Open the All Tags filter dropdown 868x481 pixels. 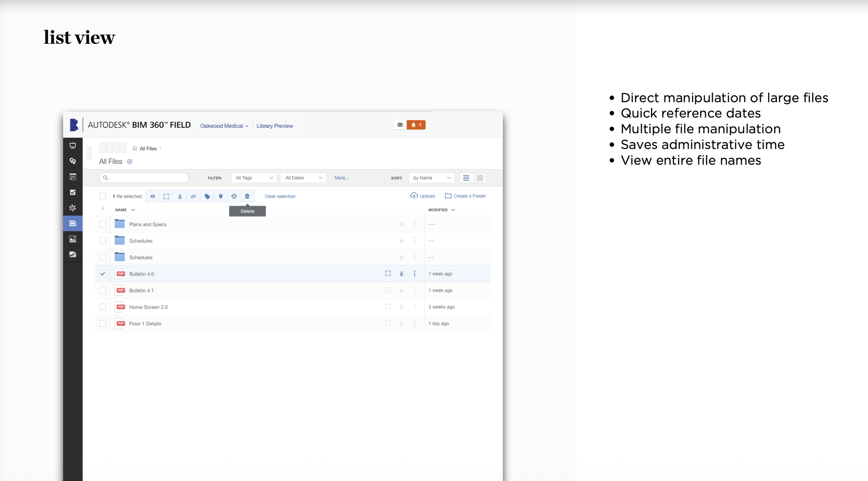(254, 178)
